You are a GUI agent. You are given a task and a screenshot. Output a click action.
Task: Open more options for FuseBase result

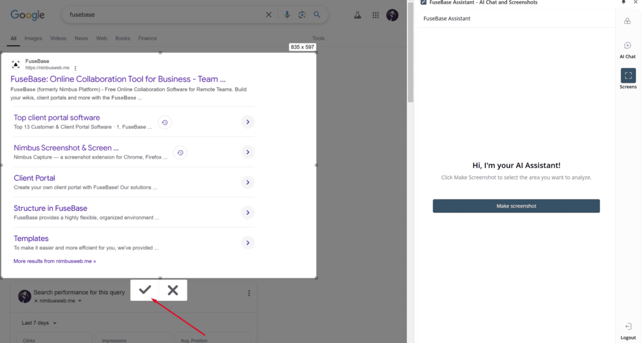(75, 68)
